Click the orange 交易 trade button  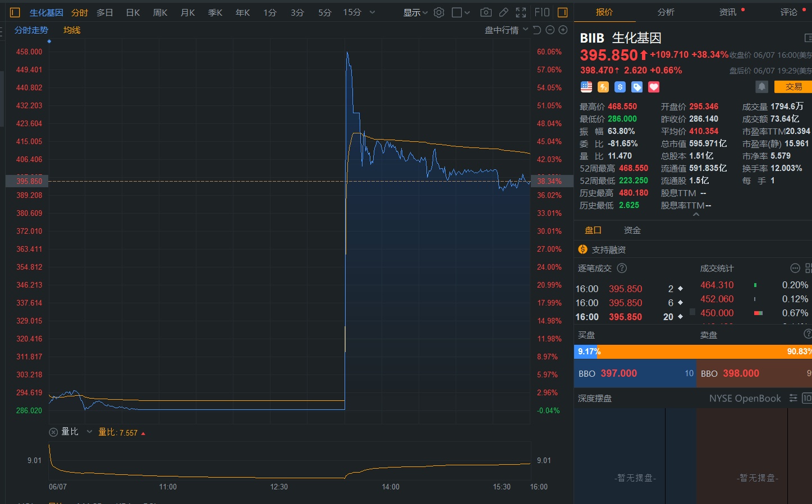click(793, 87)
